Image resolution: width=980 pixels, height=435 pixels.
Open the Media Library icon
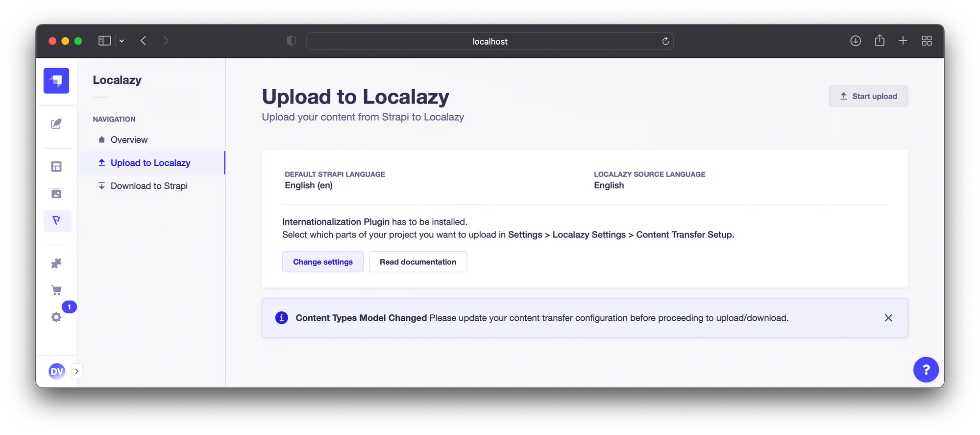click(56, 193)
